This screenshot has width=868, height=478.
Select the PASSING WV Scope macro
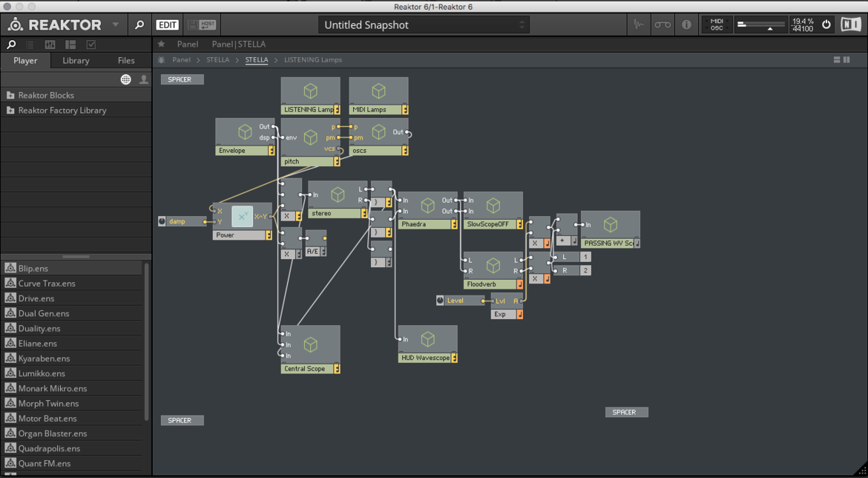tap(611, 229)
